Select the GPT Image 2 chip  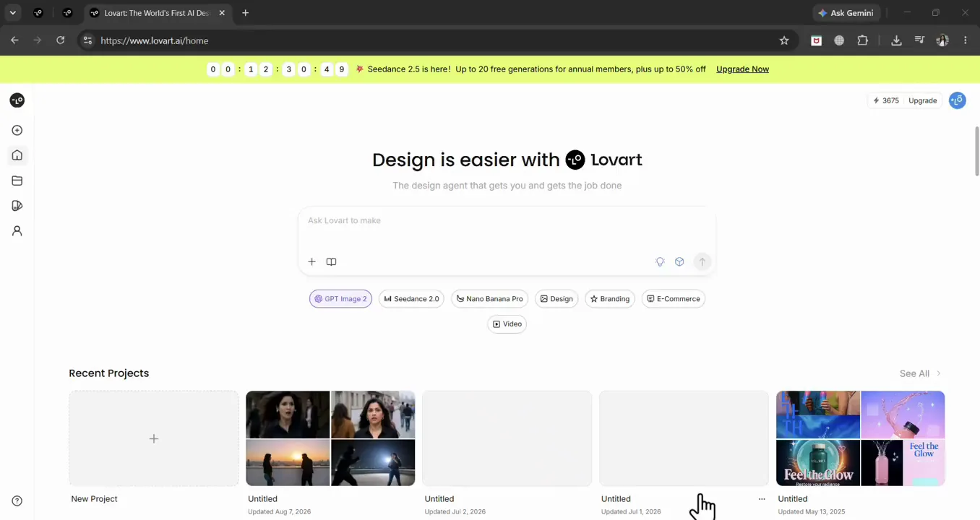coord(340,299)
